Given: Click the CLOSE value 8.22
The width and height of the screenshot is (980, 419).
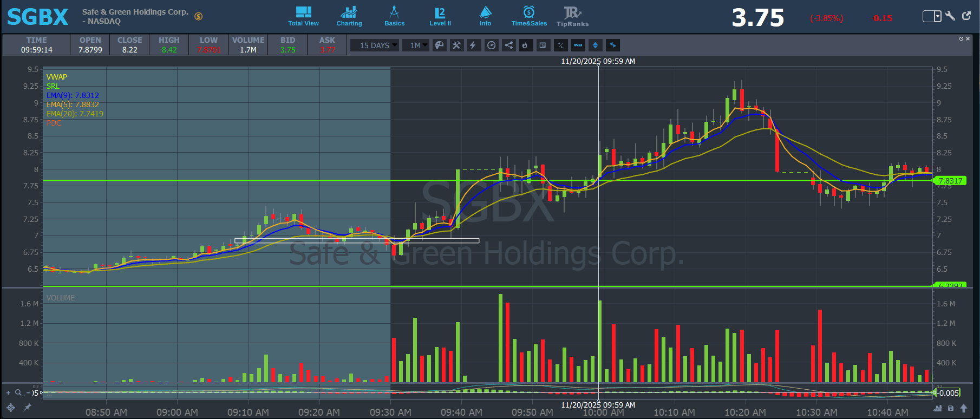Looking at the screenshot, I should (x=130, y=50).
